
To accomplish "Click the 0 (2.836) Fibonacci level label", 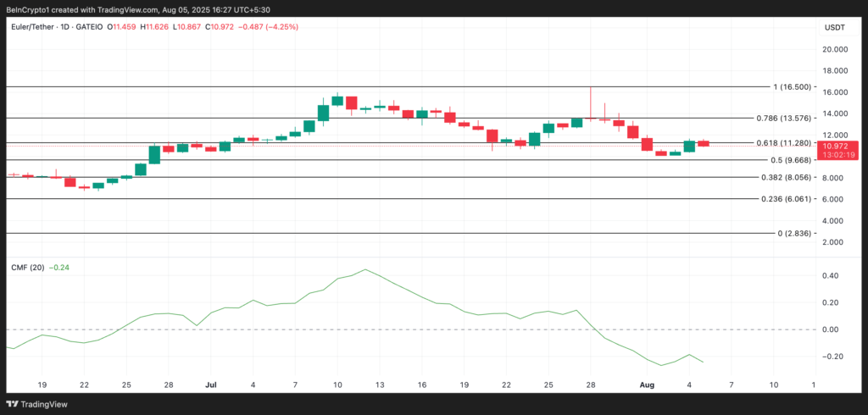I will 793,233.
